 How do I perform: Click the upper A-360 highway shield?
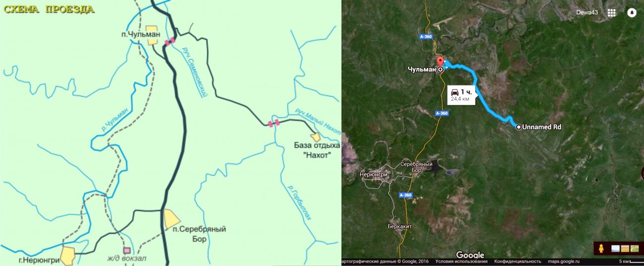[426, 36]
